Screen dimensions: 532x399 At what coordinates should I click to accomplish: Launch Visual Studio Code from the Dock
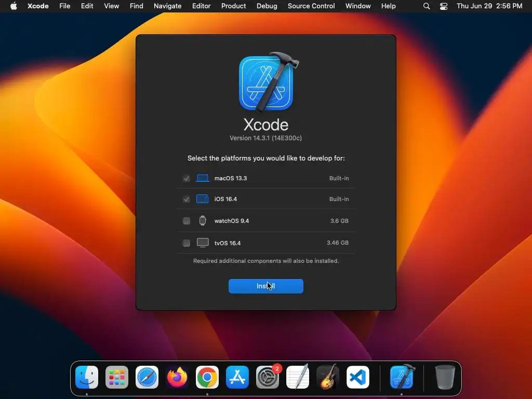pyautogui.click(x=358, y=377)
